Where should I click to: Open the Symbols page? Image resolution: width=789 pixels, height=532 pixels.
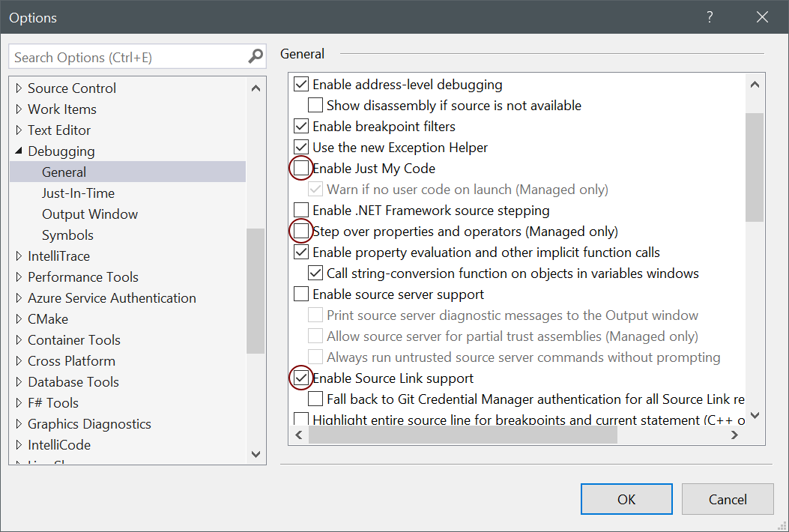(x=67, y=235)
